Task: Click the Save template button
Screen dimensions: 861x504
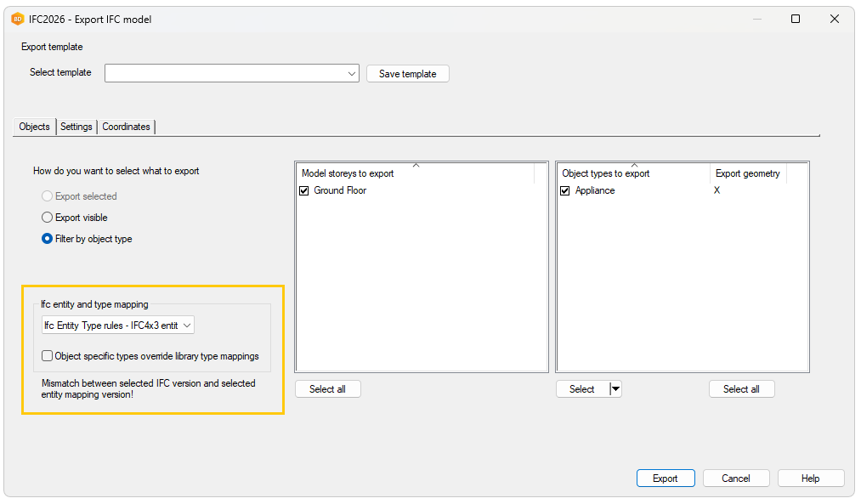Action: point(407,74)
